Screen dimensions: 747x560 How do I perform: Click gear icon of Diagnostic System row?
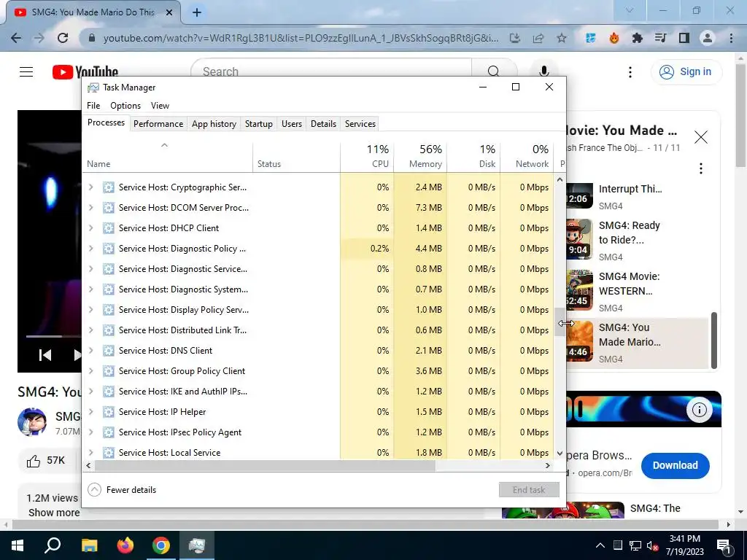pyautogui.click(x=109, y=289)
